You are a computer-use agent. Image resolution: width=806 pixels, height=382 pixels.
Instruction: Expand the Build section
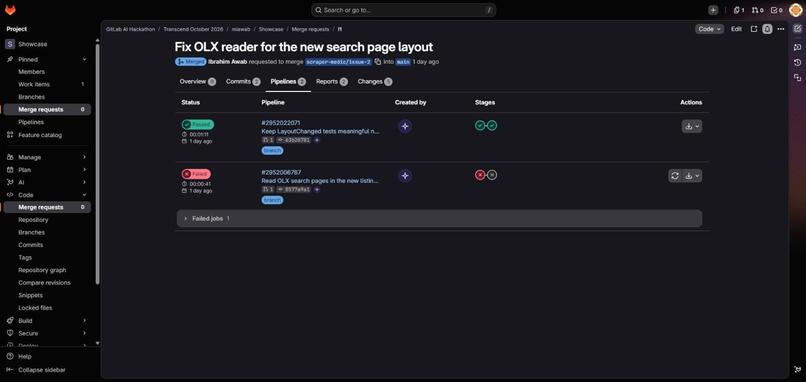tap(47, 320)
